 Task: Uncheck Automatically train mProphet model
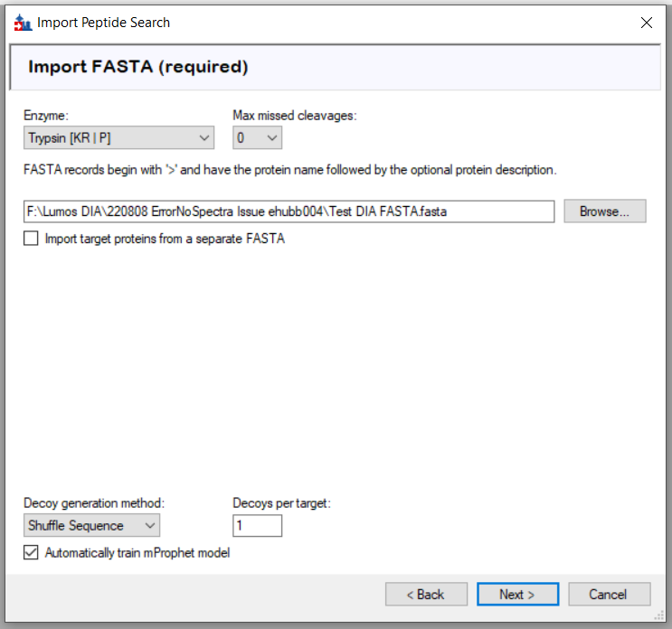32,553
